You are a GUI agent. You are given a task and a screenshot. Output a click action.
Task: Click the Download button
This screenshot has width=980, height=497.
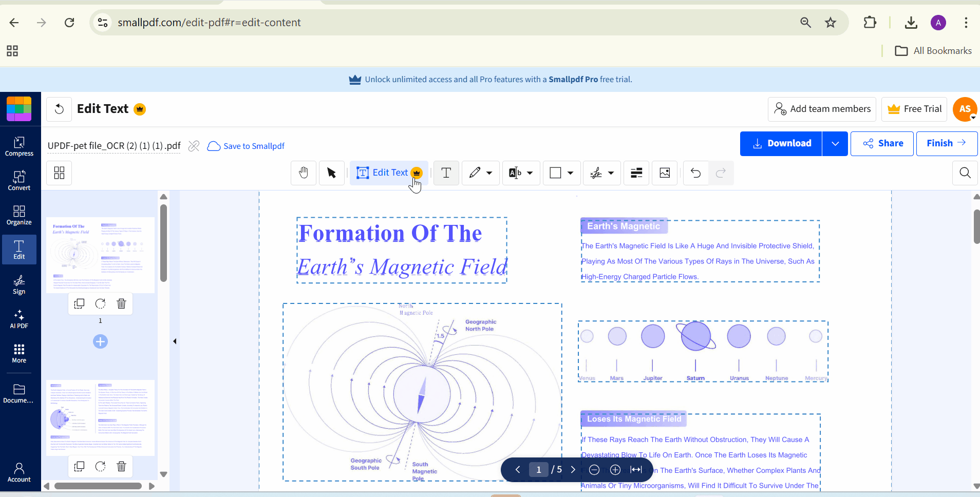[781, 144]
